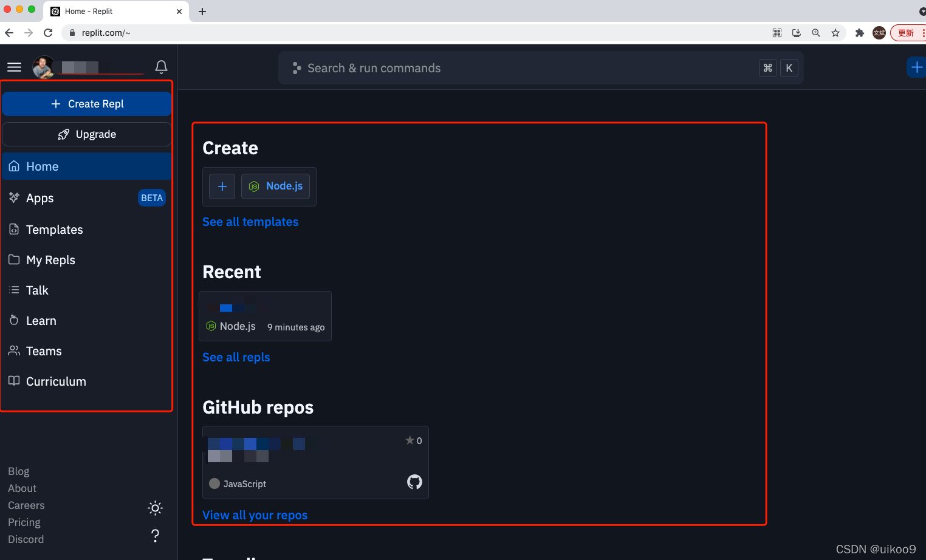Select the Home - Replit browser tab

pyautogui.click(x=115, y=12)
